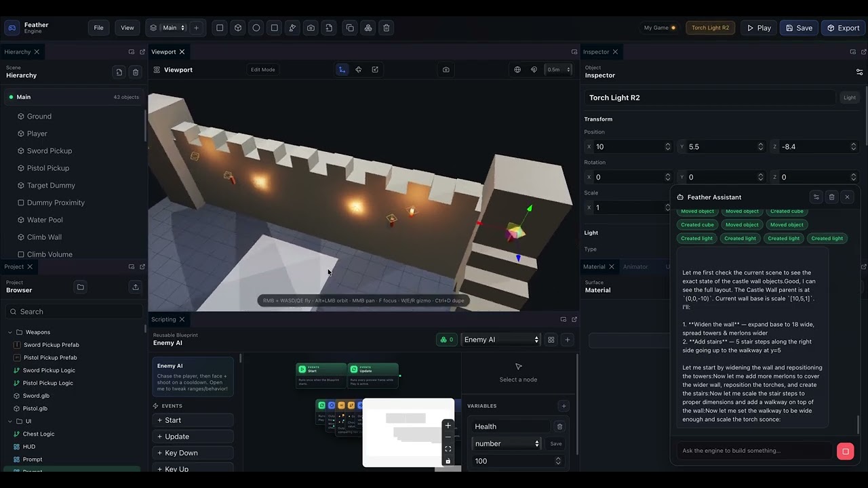Click the camera icon in top toolbar
868x488 pixels.
click(x=311, y=28)
